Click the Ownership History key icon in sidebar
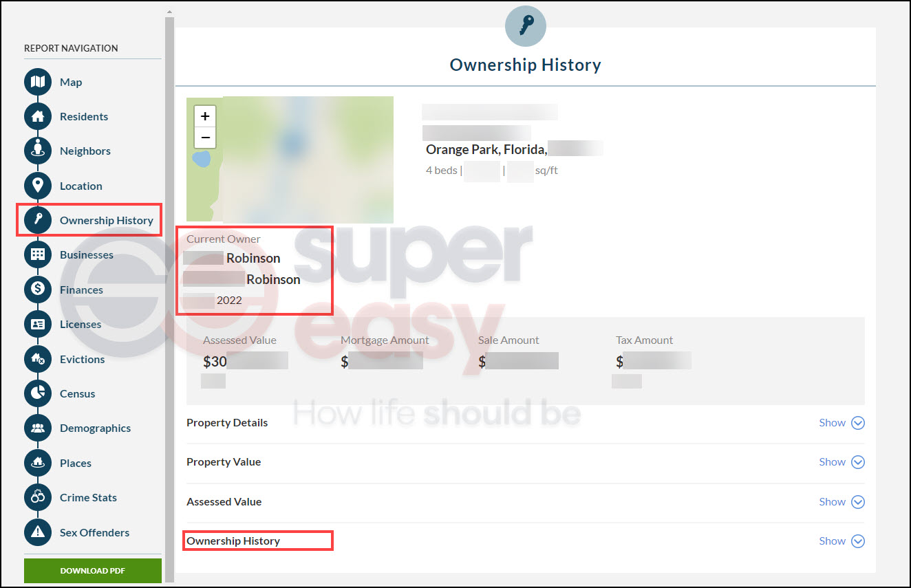The width and height of the screenshot is (911, 588). (x=38, y=220)
